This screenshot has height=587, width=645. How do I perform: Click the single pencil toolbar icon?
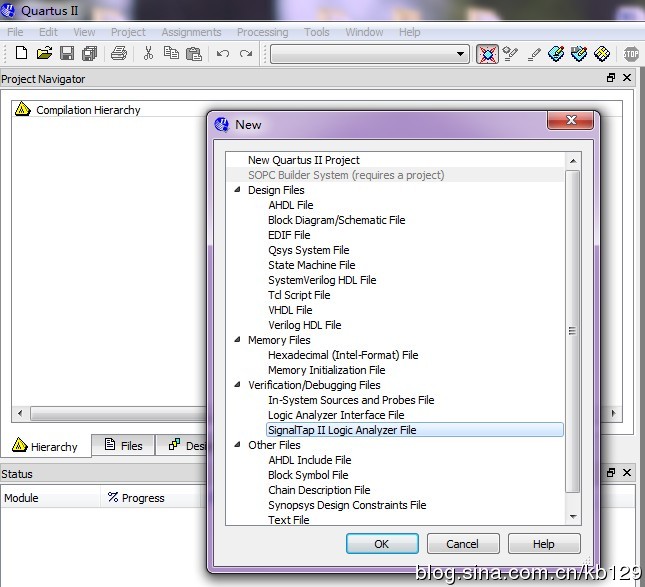[534, 54]
